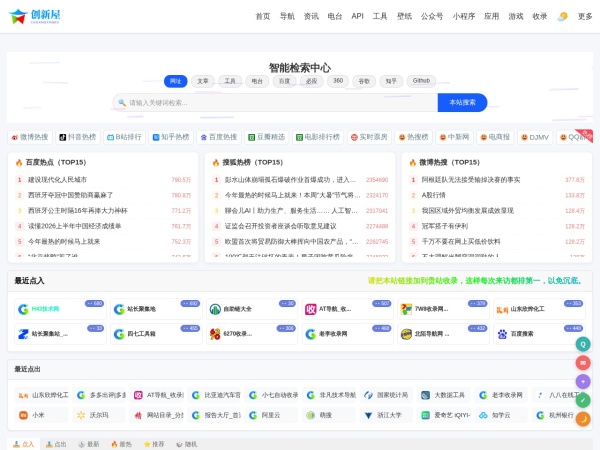Open API in the top navigation
This screenshot has height=450, width=600.
357,16
